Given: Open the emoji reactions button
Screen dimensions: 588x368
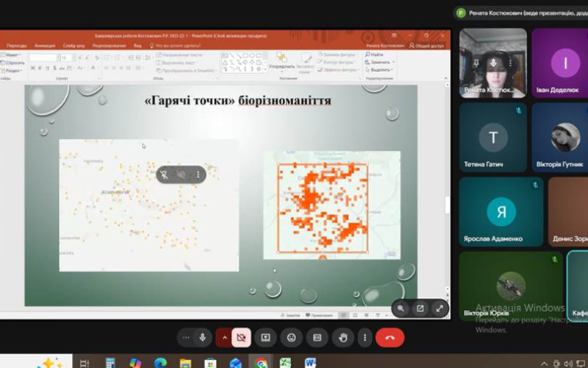Looking at the screenshot, I should (x=291, y=338).
